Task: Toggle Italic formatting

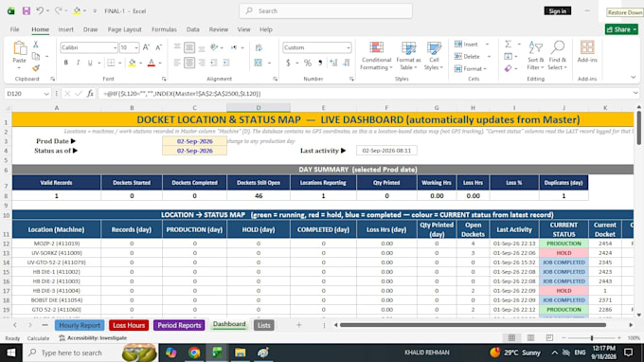Action: tap(78, 63)
